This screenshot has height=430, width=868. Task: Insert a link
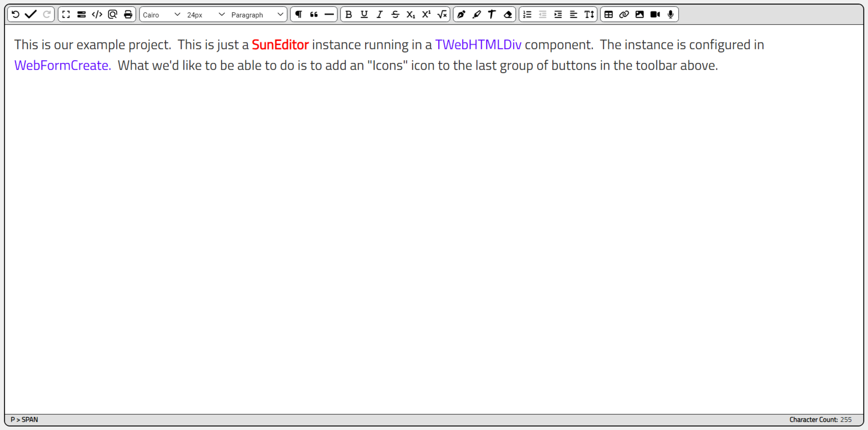point(624,14)
